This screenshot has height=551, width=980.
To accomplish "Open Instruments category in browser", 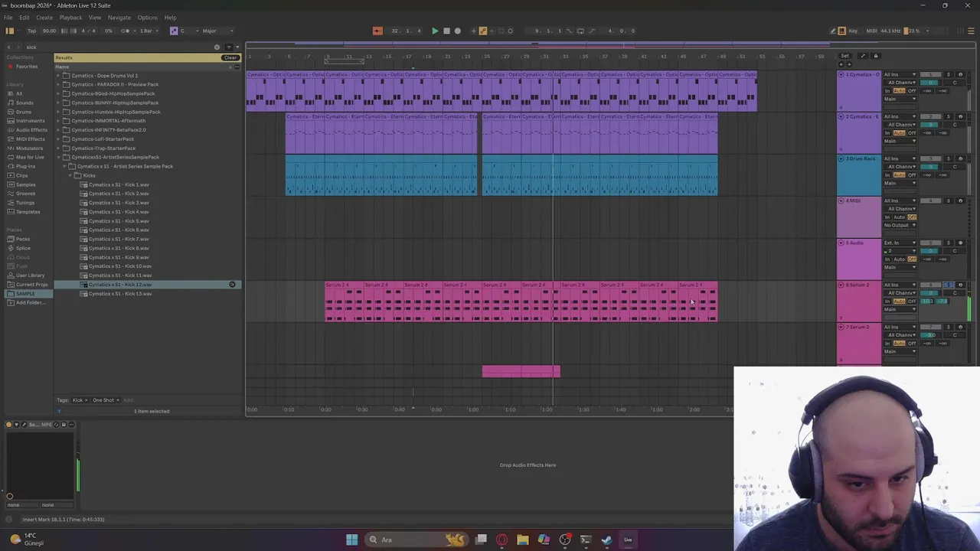I will (x=30, y=121).
